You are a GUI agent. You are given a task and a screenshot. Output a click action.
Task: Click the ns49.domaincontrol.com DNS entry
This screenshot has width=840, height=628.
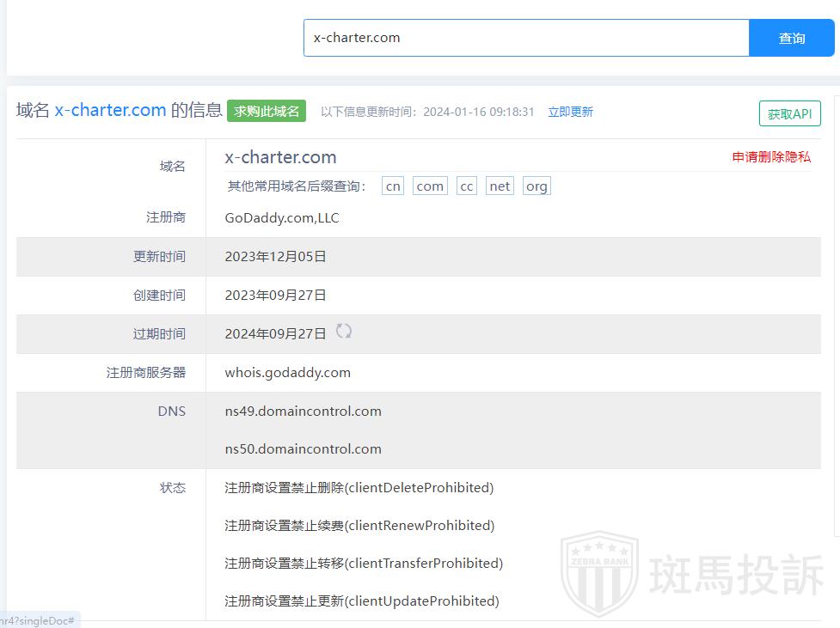[x=303, y=411]
